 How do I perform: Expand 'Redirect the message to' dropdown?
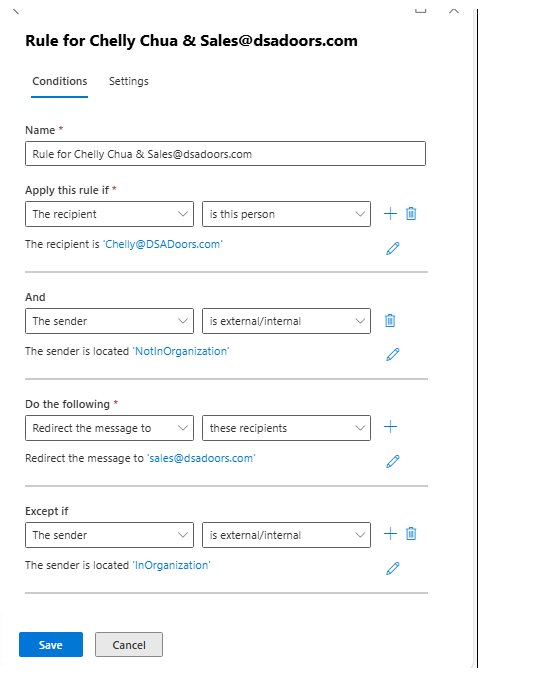click(109, 428)
